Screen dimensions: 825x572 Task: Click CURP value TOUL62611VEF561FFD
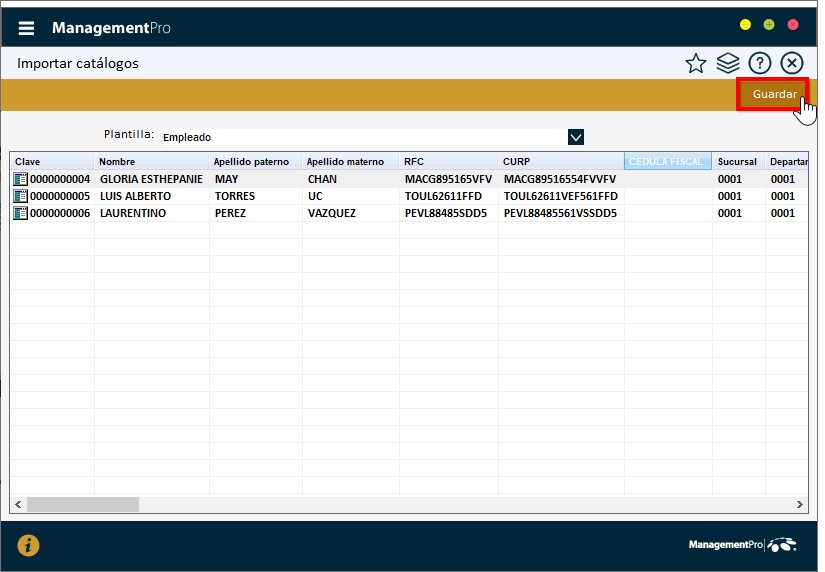coord(560,196)
